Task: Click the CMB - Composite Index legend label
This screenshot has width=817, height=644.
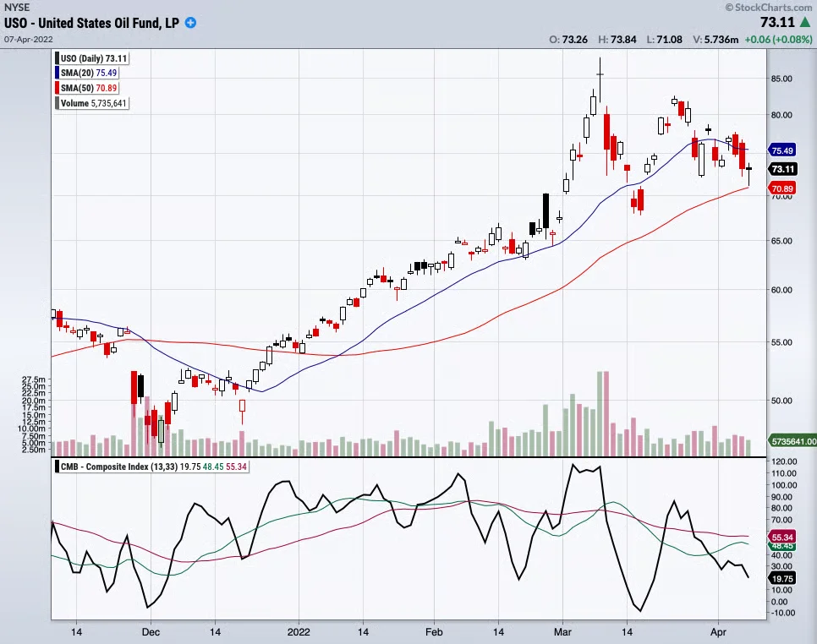Action: click(151, 467)
